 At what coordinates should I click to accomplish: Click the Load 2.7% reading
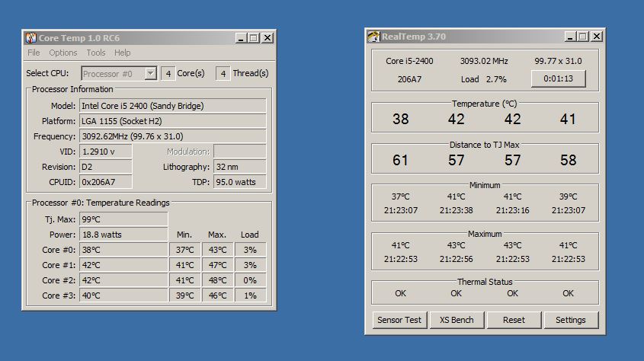tap(483, 79)
